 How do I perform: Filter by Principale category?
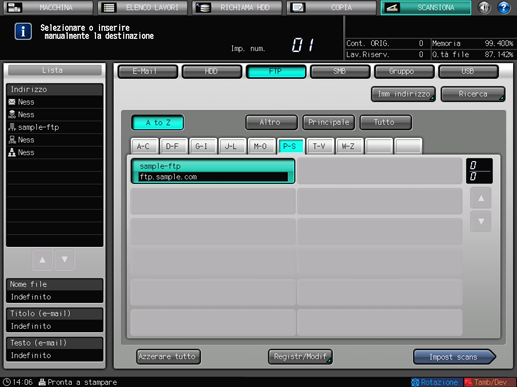(329, 122)
